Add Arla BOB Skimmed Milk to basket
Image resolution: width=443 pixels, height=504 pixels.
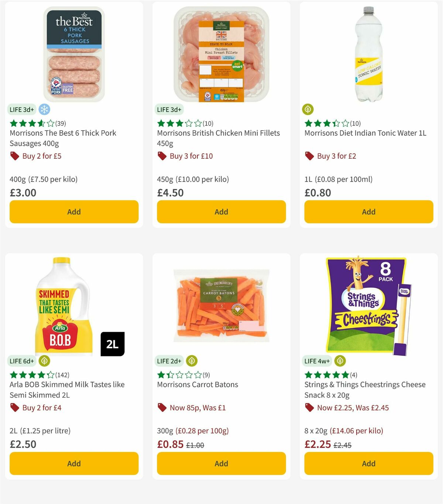(74, 463)
